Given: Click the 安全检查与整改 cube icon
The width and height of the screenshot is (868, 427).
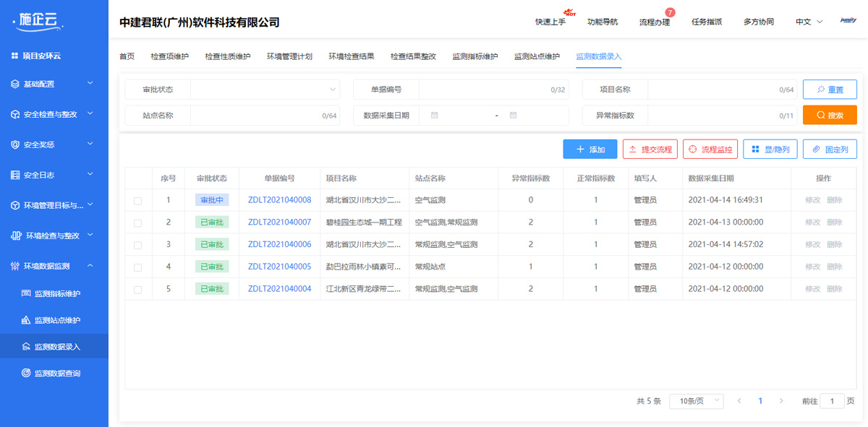Looking at the screenshot, I should [15, 114].
